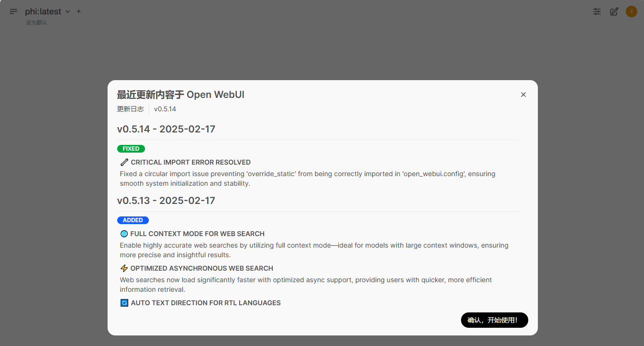
Task: Close the Open WebUI changelog dialog
Action: click(523, 95)
